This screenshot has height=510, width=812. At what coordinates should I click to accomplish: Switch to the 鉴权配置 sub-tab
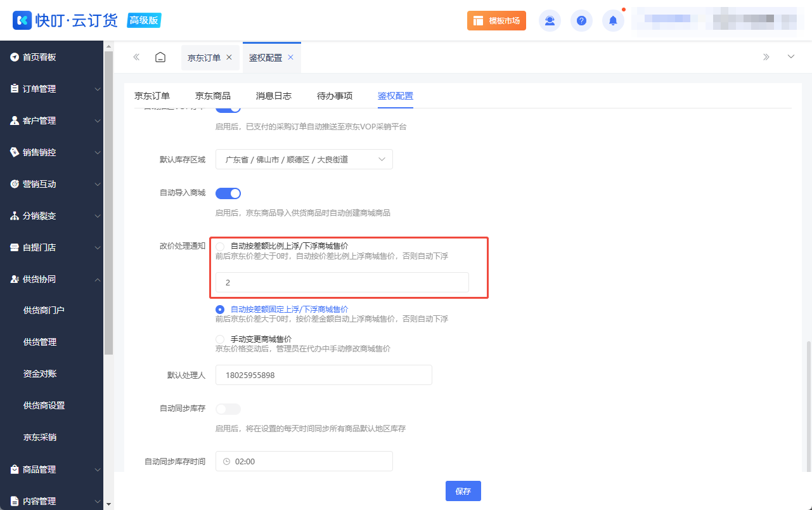tap(396, 96)
